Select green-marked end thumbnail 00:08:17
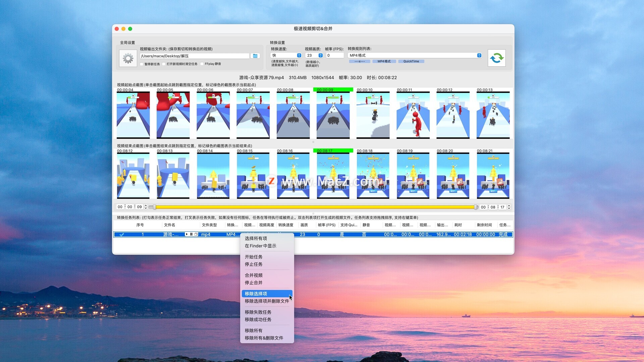Screen dimensions: 644x362 pyautogui.click(x=333, y=176)
